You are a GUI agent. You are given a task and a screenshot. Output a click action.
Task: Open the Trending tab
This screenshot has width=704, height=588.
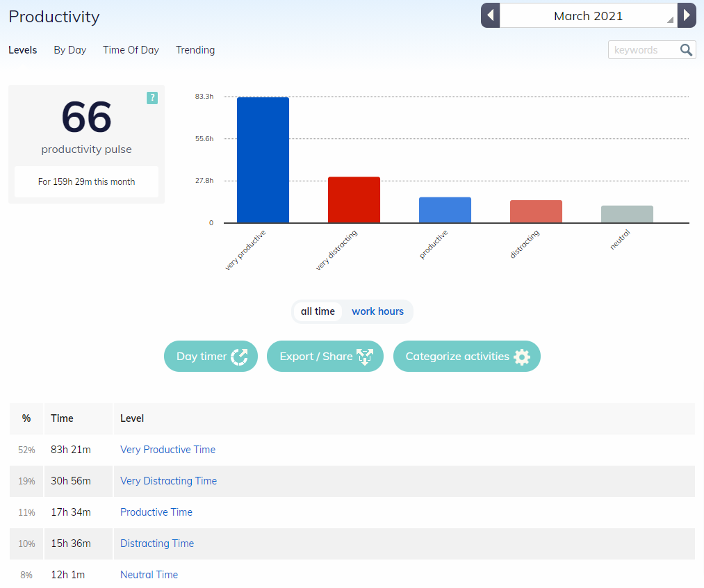(x=195, y=50)
